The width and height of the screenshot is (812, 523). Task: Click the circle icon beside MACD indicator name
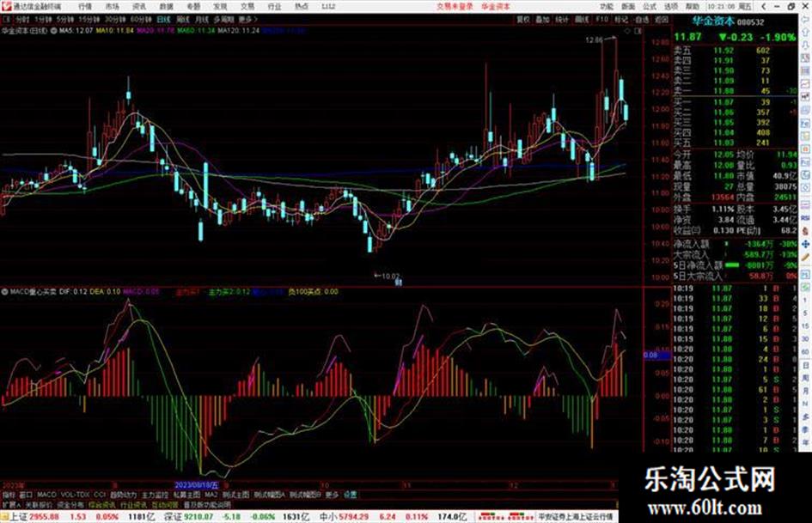tap(4, 292)
